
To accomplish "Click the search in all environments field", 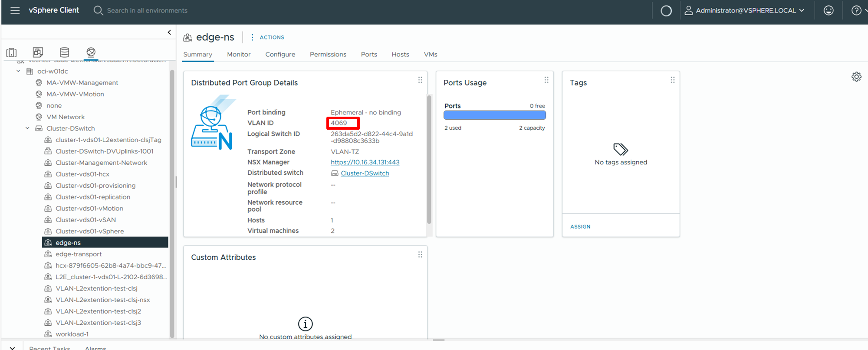I will (x=147, y=10).
